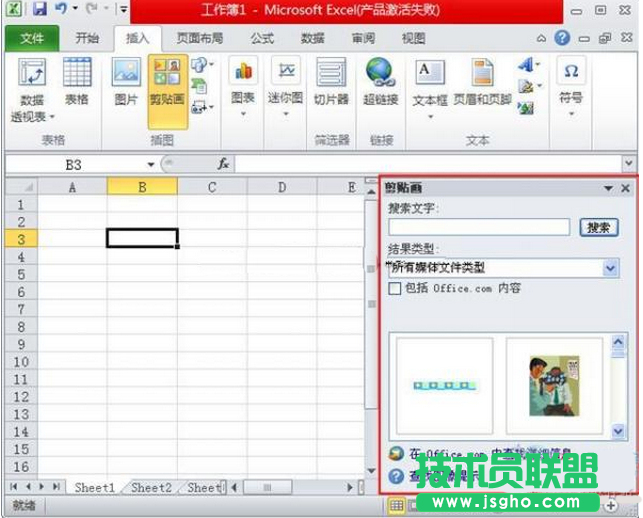The height and width of the screenshot is (518, 643).
Task: Switch to the 数据 tab
Action: pos(312,39)
